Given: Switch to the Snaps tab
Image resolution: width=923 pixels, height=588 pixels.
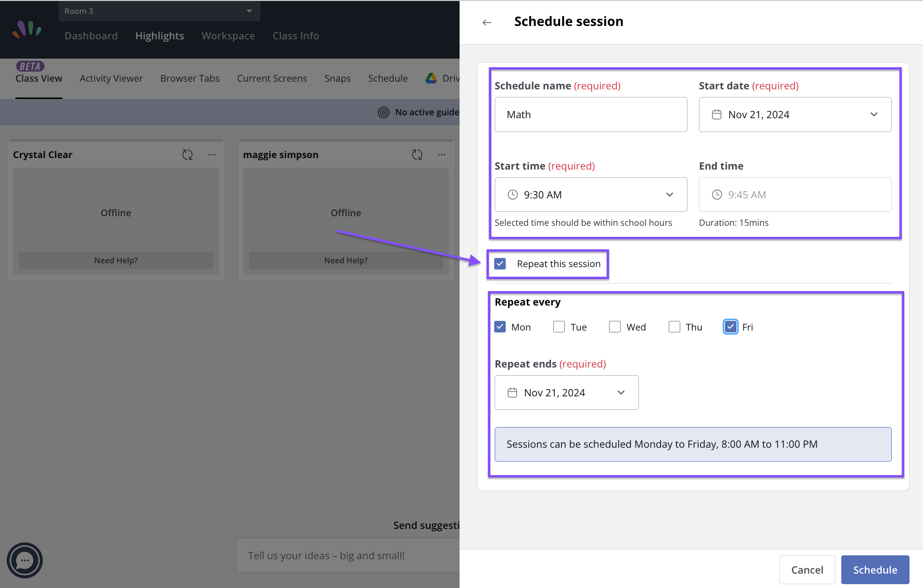Looking at the screenshot, I should [337, 78].
